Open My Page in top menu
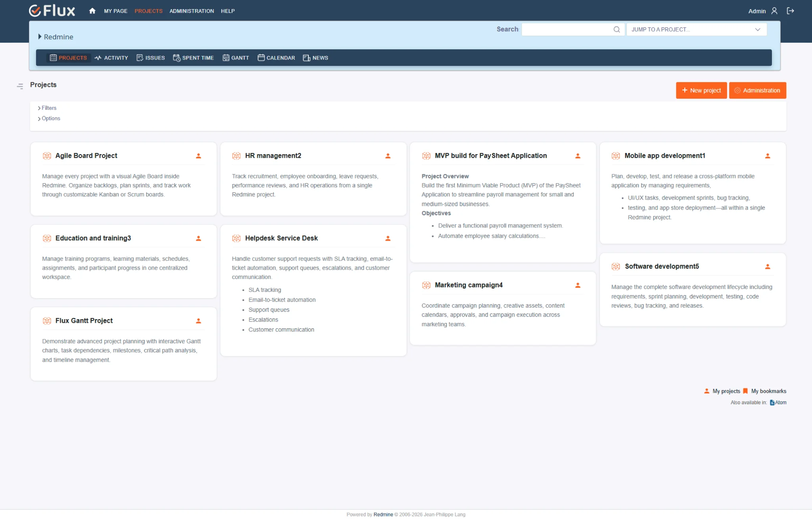The width and height of the screenshot is (812, 519). click(116, 11)
